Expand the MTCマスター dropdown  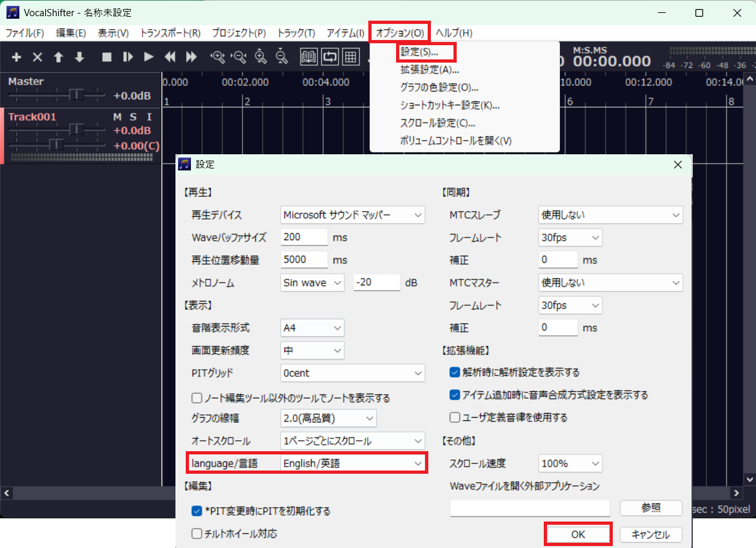(x=610, y=283)
